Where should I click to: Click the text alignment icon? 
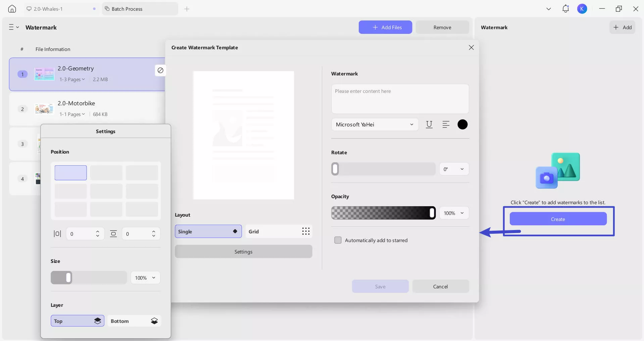tap(446, 124)
